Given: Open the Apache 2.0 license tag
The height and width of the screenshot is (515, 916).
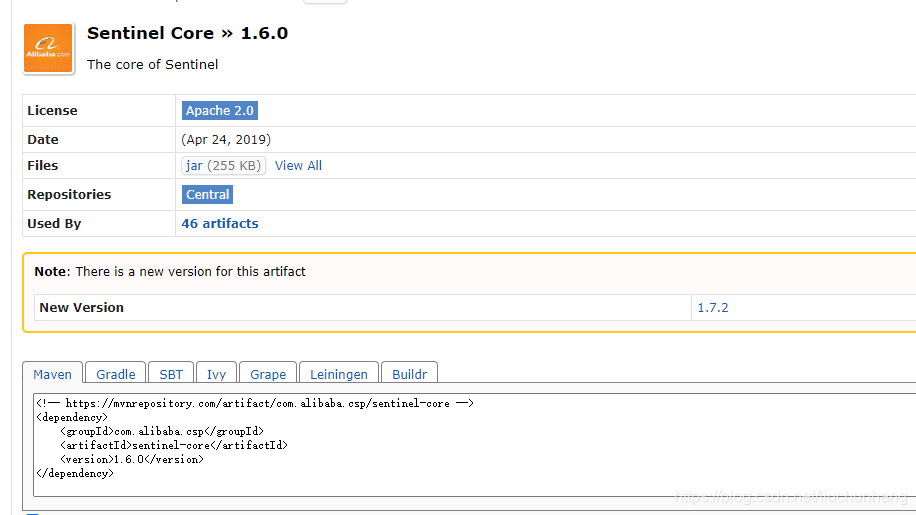Looking at the screenshot, I should click(220, 110).
